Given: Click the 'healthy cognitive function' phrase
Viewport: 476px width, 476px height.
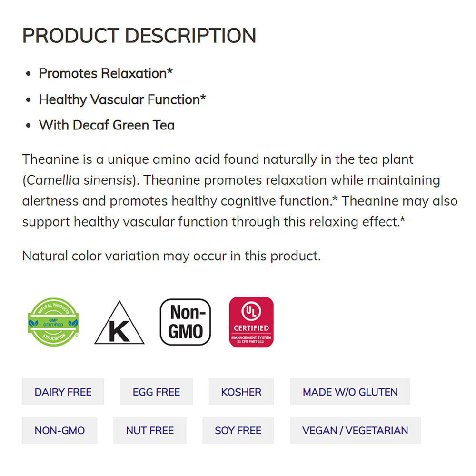Looking at the screenshot, I should point(251,201).
